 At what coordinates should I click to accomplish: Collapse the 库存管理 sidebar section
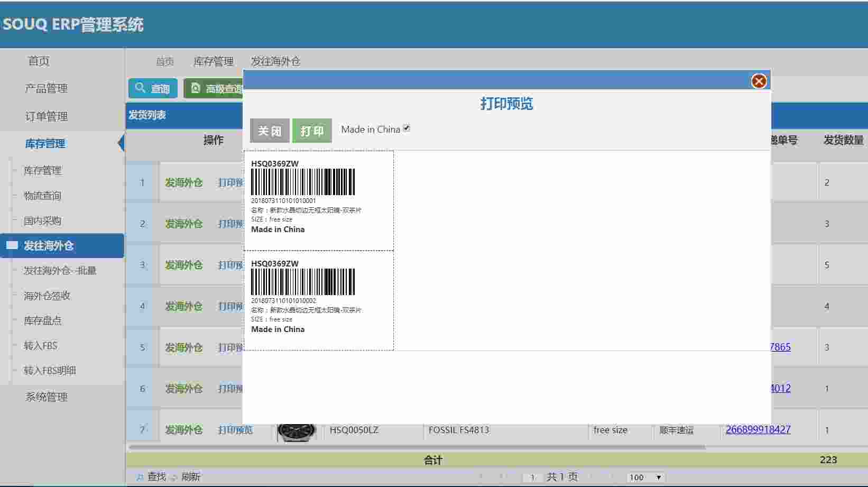click(x=45, y=144)
